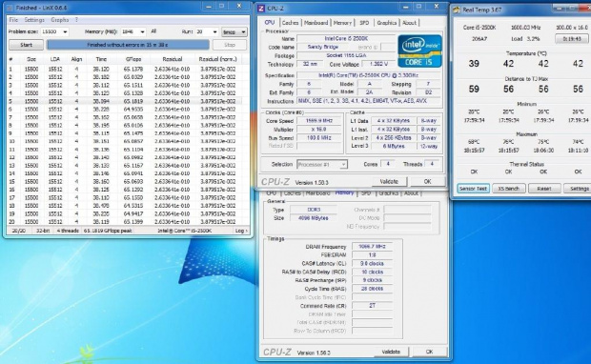
Task: Select highlighted row 5 in LinX results
Action: [124, 101]
